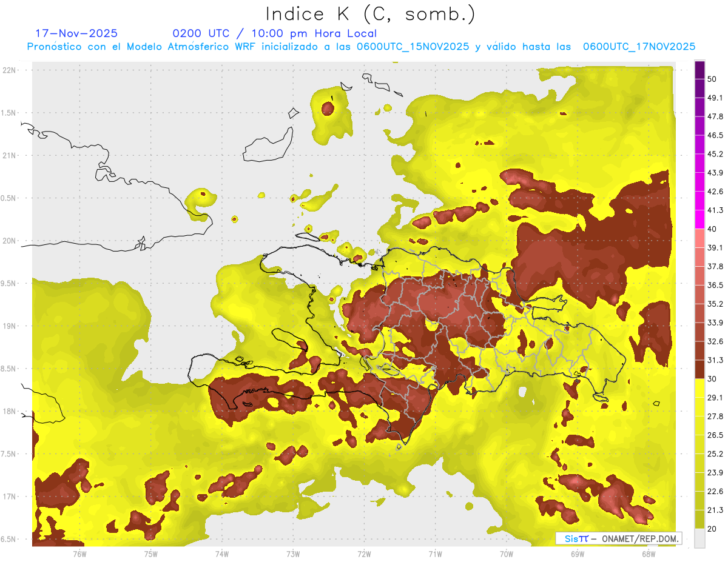Click the colorbar label "47.8"
Viewport: 728px width, 562px height.
coord(715,116)
